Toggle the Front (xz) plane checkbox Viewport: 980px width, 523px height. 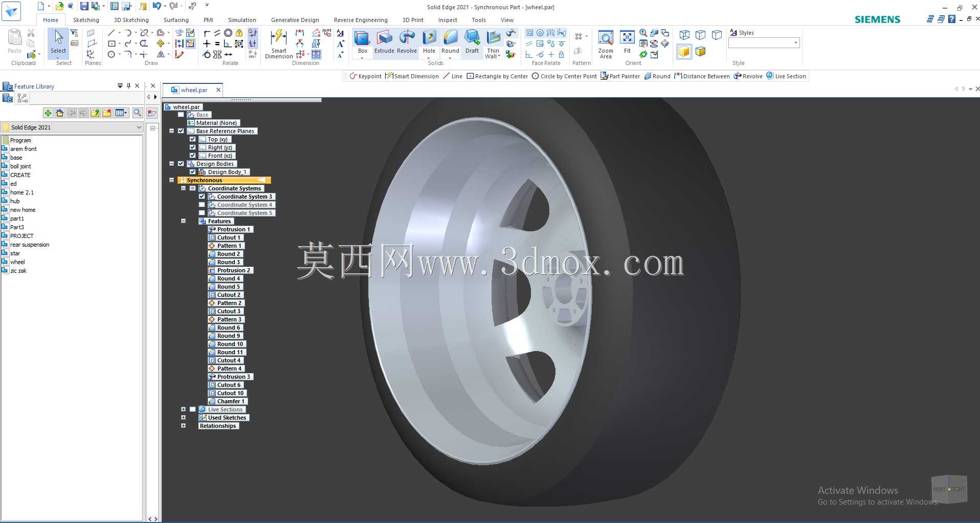[193, 156]
